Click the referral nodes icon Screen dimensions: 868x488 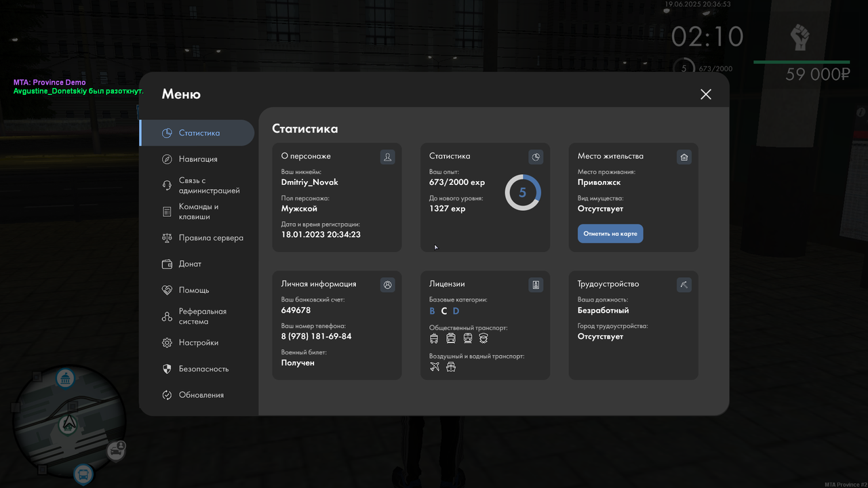coord(167,317)
